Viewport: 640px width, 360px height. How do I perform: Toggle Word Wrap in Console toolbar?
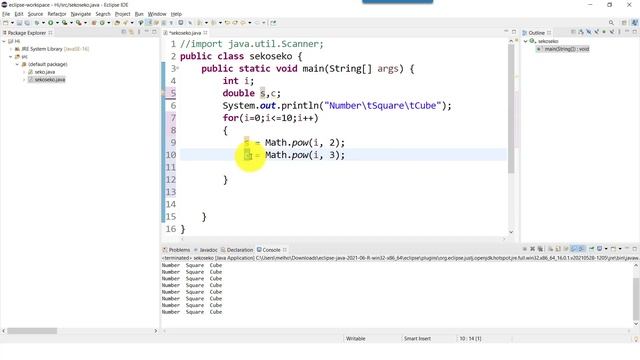tap(566, 249)
